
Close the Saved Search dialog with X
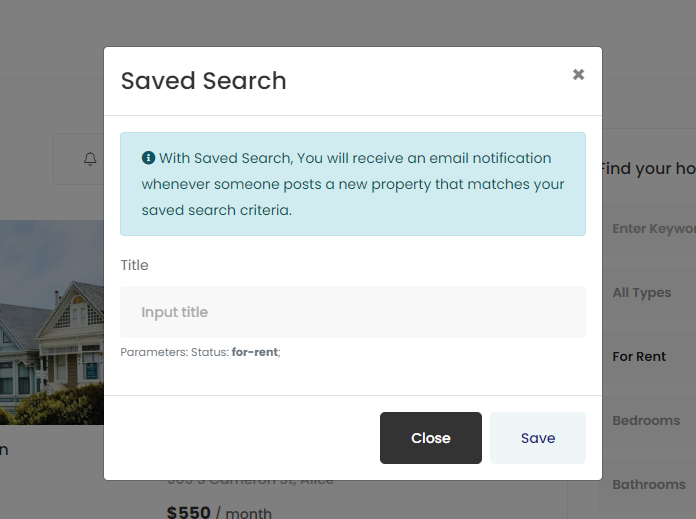[x=578, y=74]
